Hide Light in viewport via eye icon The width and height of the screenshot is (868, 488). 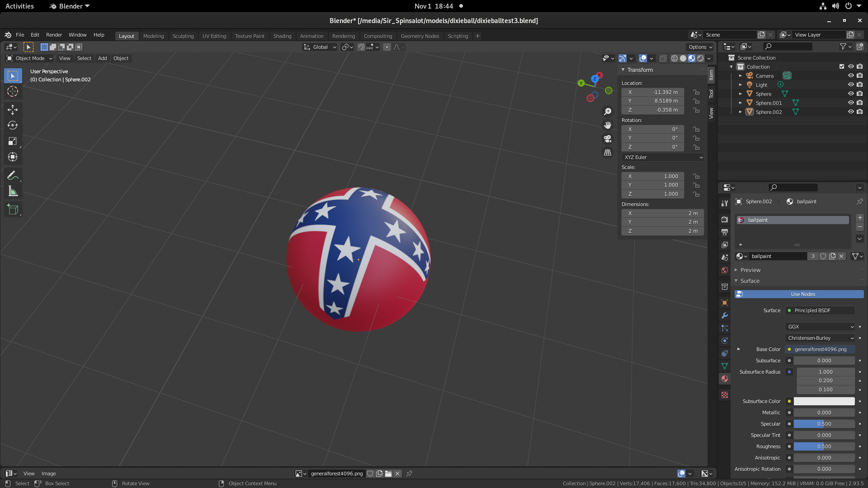tap(850, 84)
